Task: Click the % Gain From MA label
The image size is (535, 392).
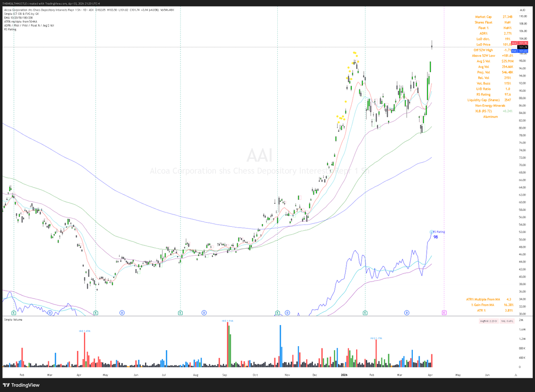Action: (x=484, y=305)
